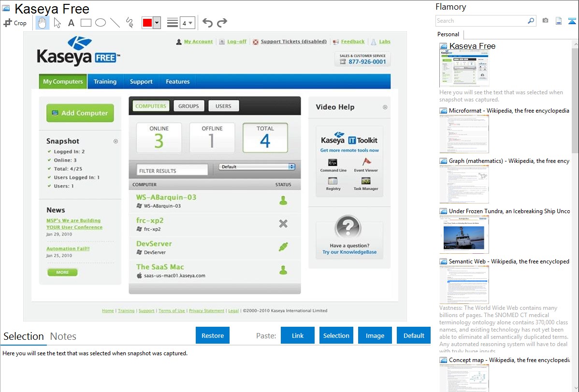Viewport: 579px width, 392px height.
Task: Switch to the Selection tab
Action: pyautogui.click(x=23, y=336)
